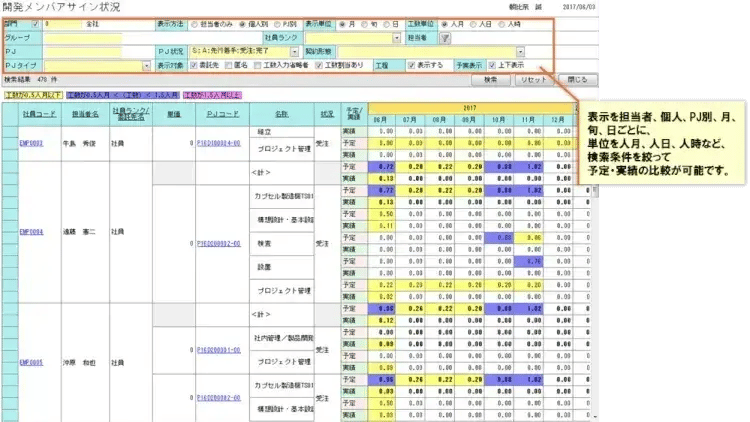Select the 個人別 display method radio
The width and height of the screenshot is (750, 422).
[x=240, y=20]
